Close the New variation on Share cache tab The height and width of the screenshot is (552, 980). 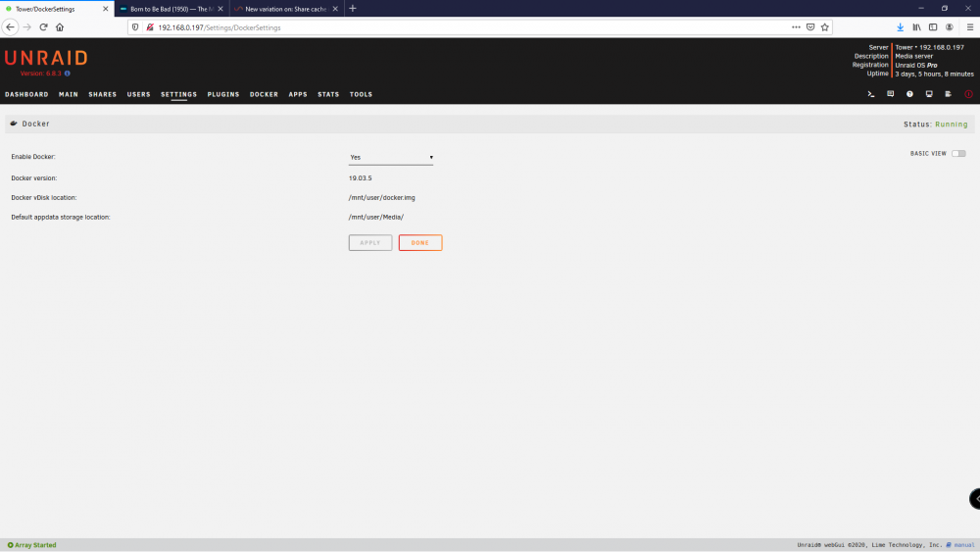[335, 9]
